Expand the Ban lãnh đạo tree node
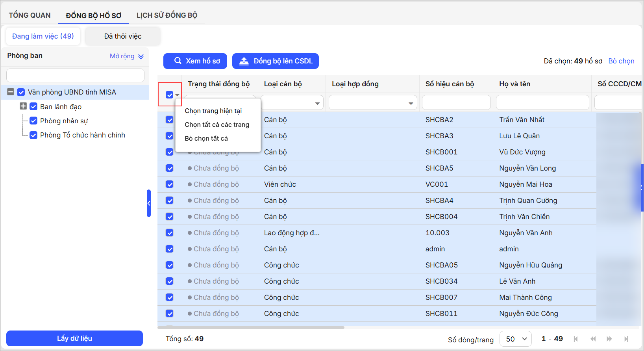This screenshot has width=644, height=351. point(23,106)
